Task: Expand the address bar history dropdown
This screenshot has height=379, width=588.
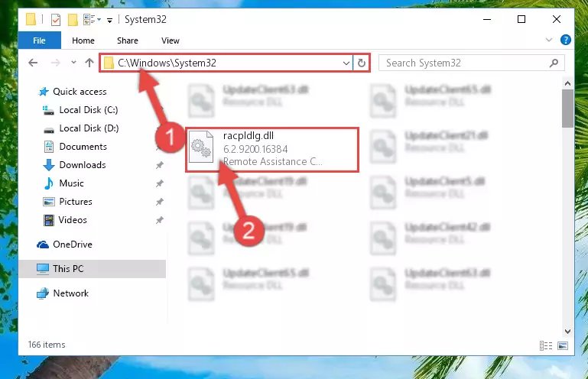Action: coord(346,63)
